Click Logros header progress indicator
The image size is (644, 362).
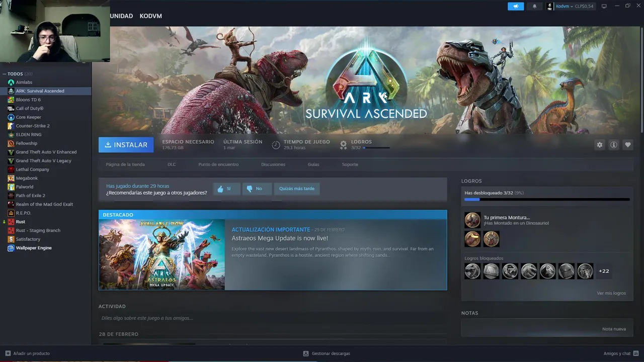pos(376,148)
